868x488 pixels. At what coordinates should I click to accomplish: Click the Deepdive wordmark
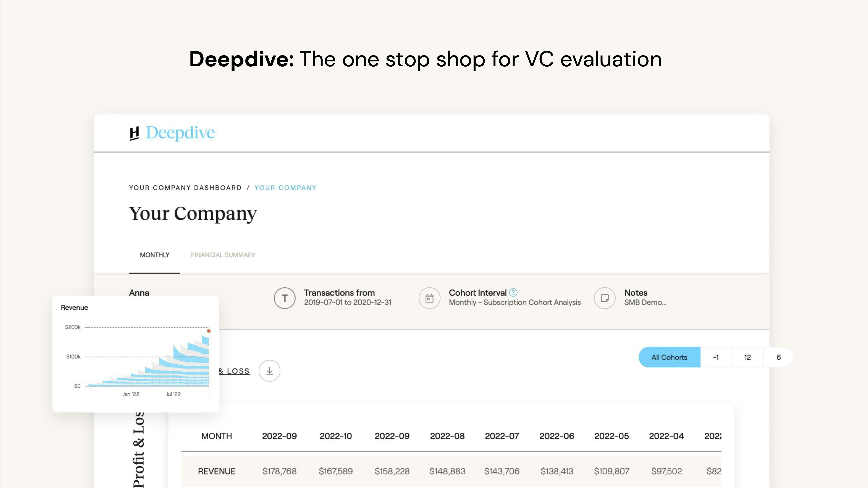(180, 133)
